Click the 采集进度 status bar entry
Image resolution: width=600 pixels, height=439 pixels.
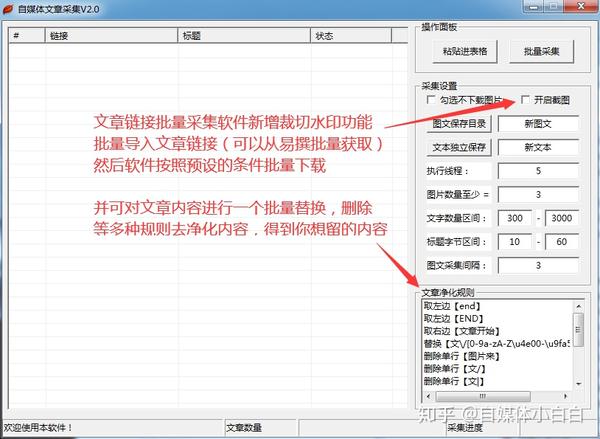click(465, 428)
